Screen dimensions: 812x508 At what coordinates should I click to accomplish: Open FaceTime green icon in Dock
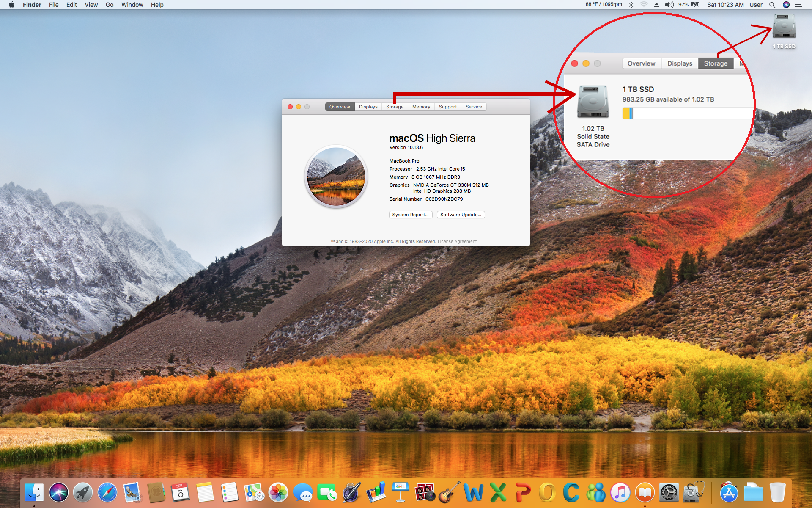pyautogui.click(x=327, y=493)
